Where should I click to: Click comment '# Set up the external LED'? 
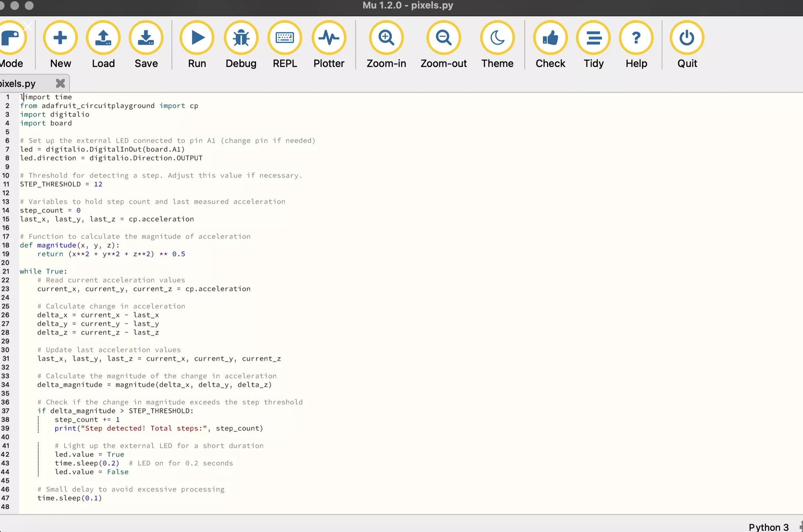[x=168, y=141]
